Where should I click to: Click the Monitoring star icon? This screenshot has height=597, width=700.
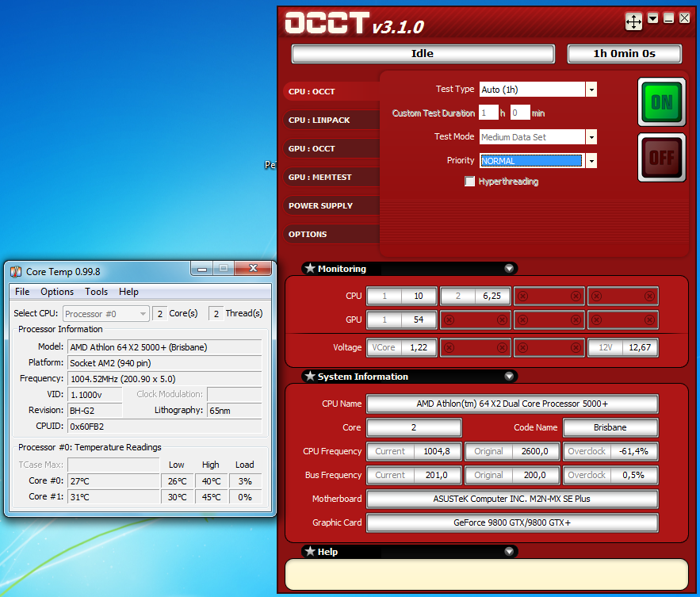coord(310,268)
